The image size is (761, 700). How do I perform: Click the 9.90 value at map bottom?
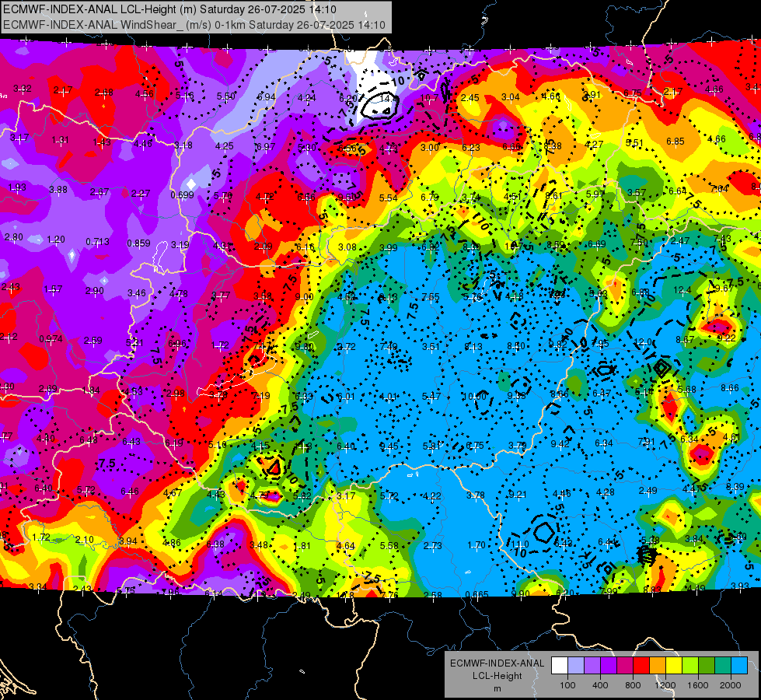521,593
